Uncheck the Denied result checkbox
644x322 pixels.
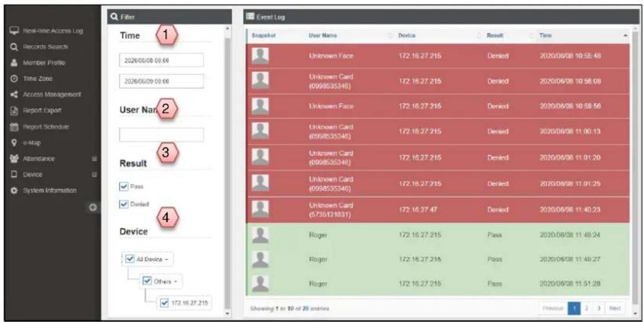tap(123, 203)
